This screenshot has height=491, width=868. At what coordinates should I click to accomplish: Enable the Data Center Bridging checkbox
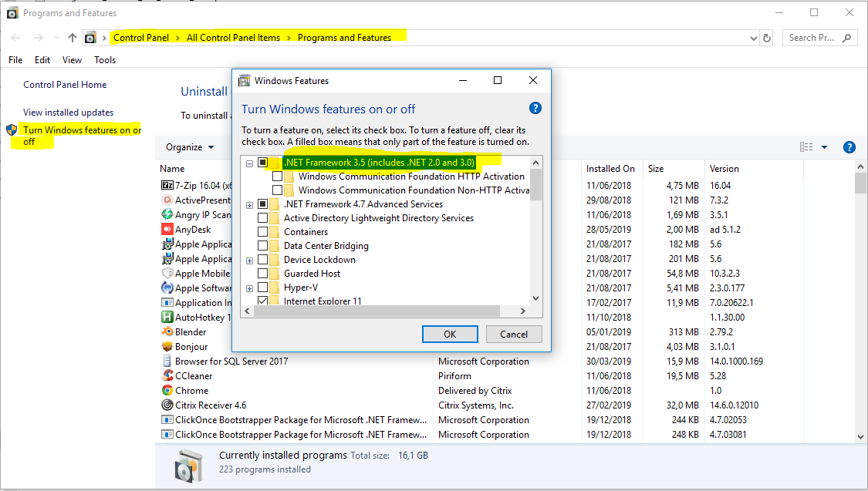point(263,245)
